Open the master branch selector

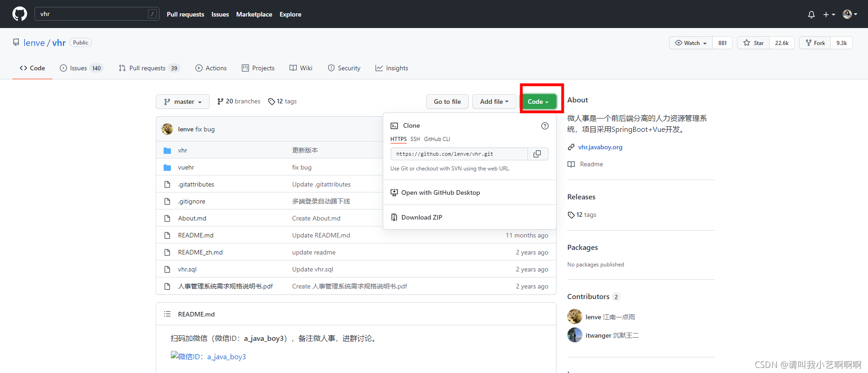click(x=182, y=102)
